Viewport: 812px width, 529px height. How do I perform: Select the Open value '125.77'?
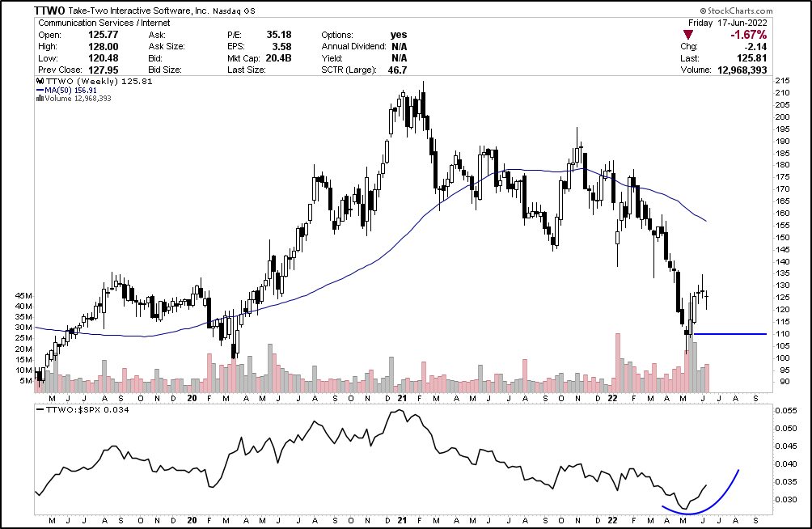pyautogui.click(x=103, y=35)
